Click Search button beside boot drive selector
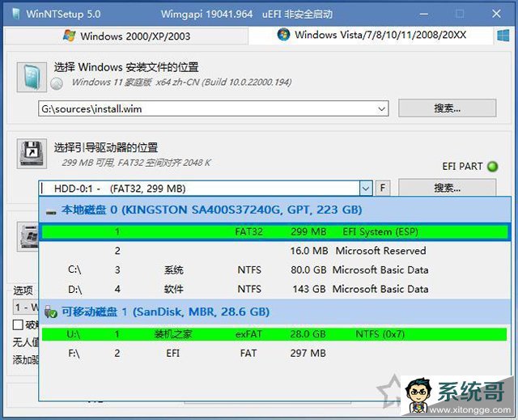This screenshot has width=518, height=420. (447, 188)
